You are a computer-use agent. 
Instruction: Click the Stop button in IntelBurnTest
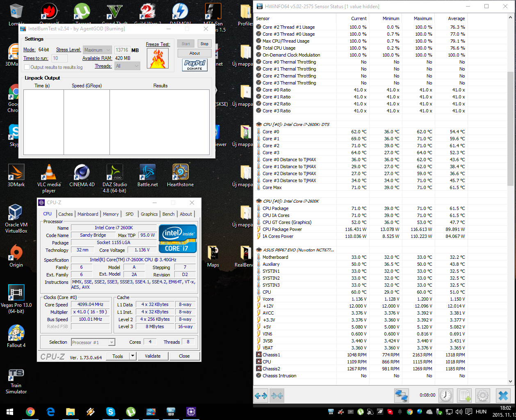(204, 43)
